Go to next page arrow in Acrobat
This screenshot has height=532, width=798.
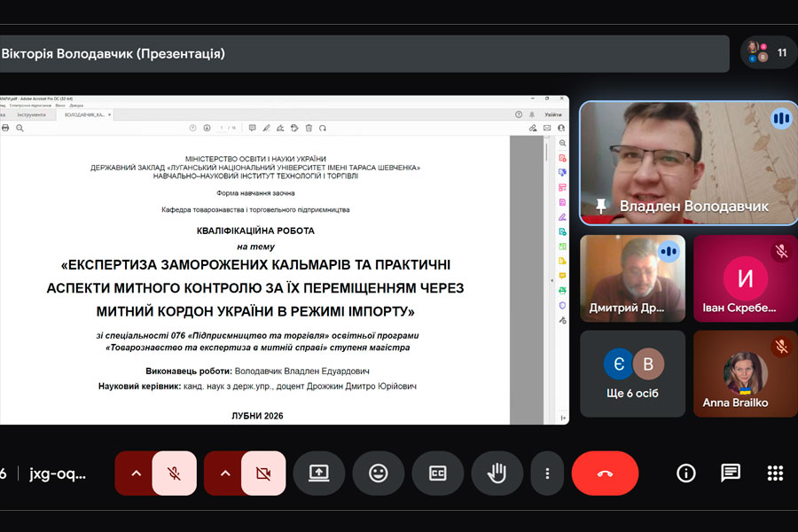(x=207, y=128)
